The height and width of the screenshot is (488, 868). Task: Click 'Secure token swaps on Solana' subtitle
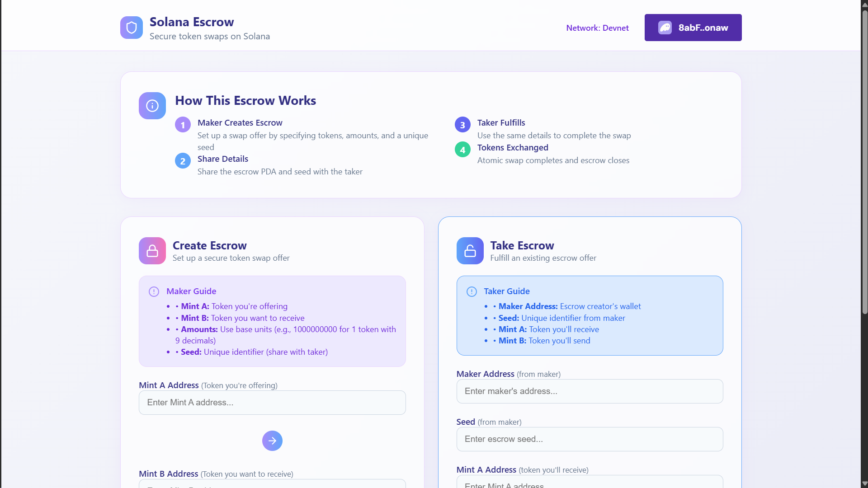point(210,37)
